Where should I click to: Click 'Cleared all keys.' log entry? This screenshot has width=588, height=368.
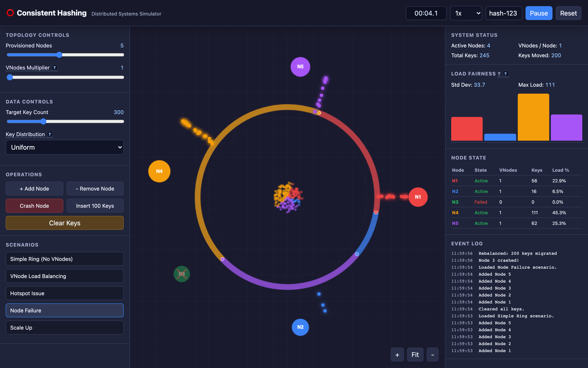(501, 309)
